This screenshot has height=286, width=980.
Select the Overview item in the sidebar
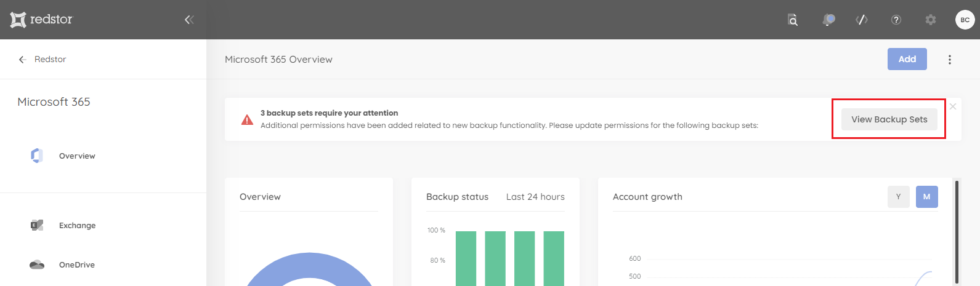pyautogui.click(x=77, y=156)
